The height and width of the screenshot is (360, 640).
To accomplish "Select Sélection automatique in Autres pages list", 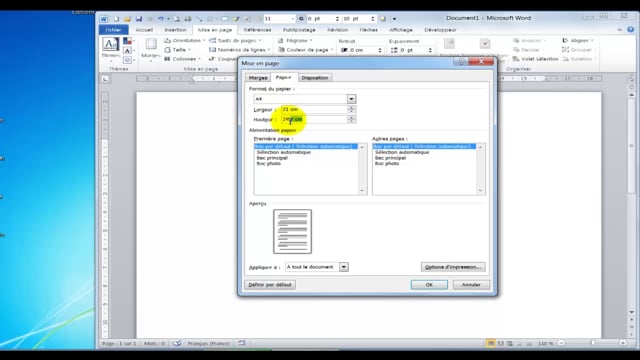I will pyautogui.click(x=402, y=152).
